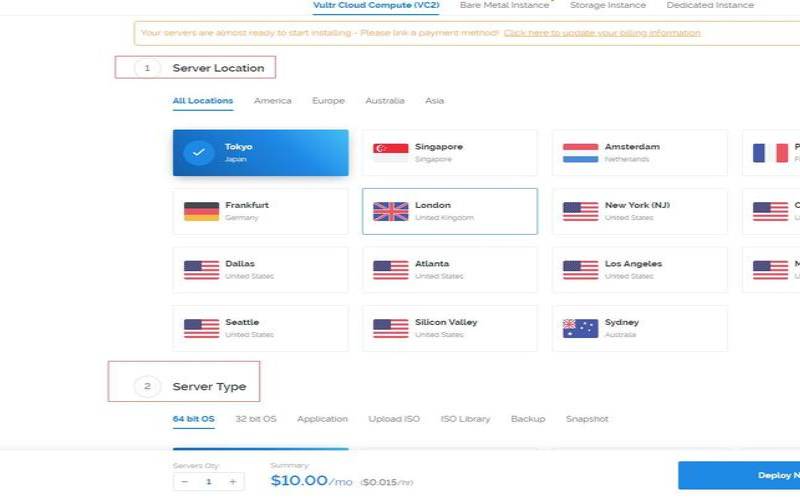
Task: Click the Server Type heading
Action: 209,387
